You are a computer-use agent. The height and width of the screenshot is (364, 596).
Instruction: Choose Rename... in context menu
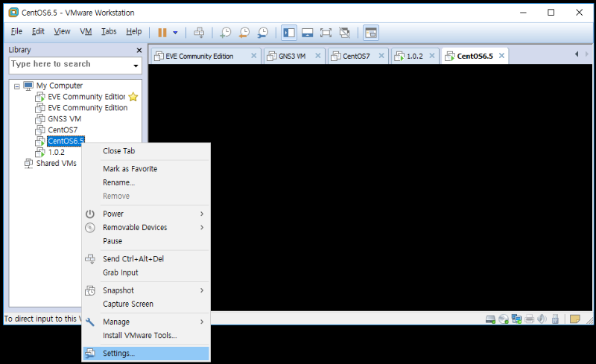(x=146, y=183)
